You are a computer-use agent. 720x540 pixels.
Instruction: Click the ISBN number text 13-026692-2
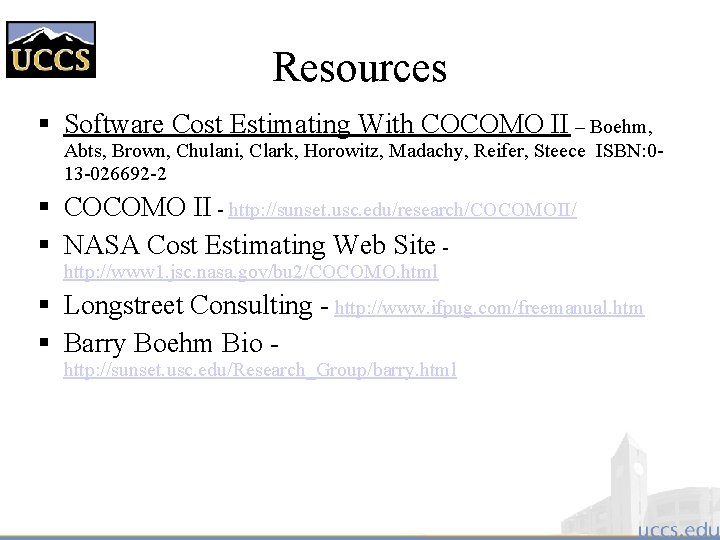point(115,174)
